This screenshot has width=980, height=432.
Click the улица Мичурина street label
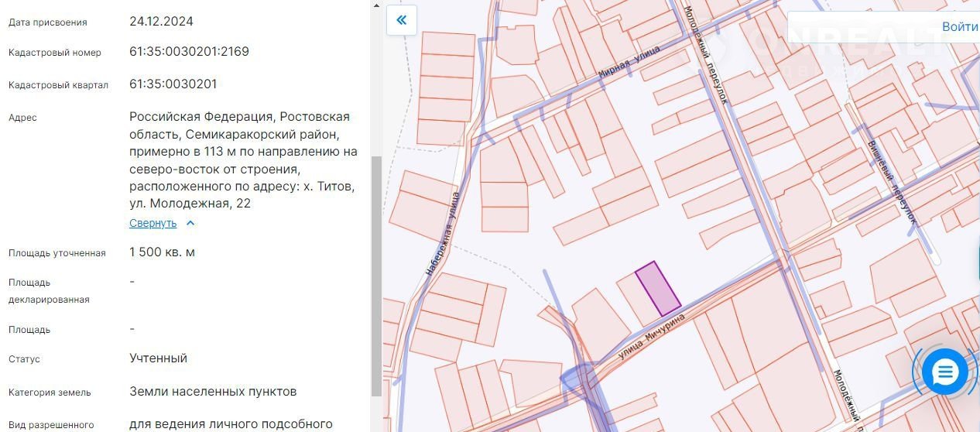(x=642, y=341)
